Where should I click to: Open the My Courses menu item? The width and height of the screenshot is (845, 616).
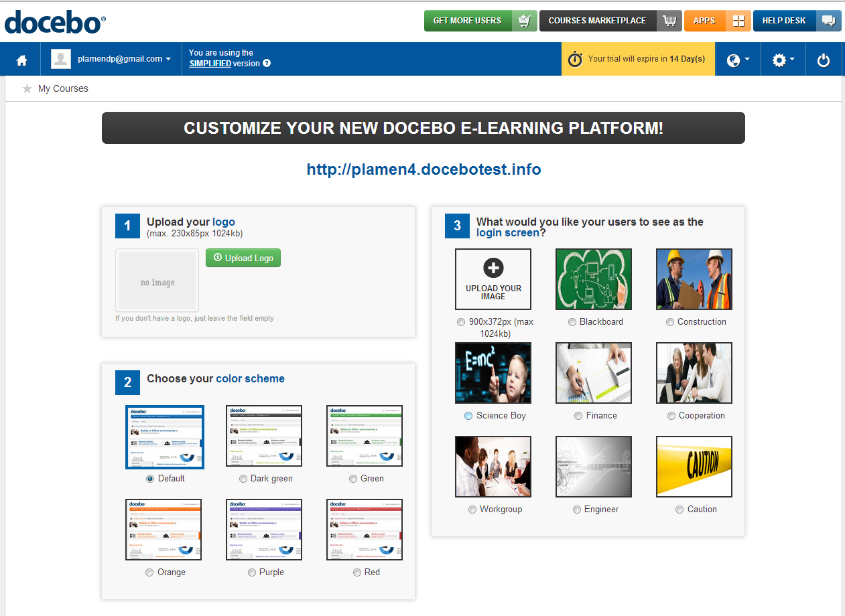click(63, 88)
